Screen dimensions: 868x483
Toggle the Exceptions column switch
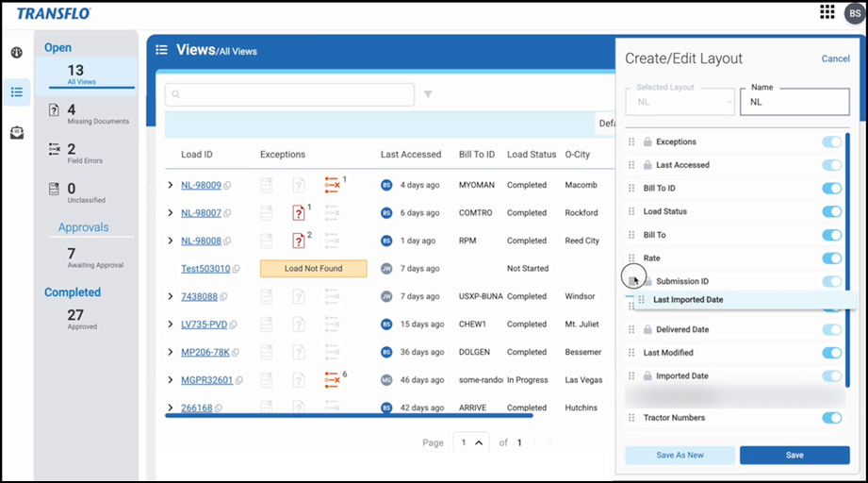pyautogui.click(x=831, y=142)
